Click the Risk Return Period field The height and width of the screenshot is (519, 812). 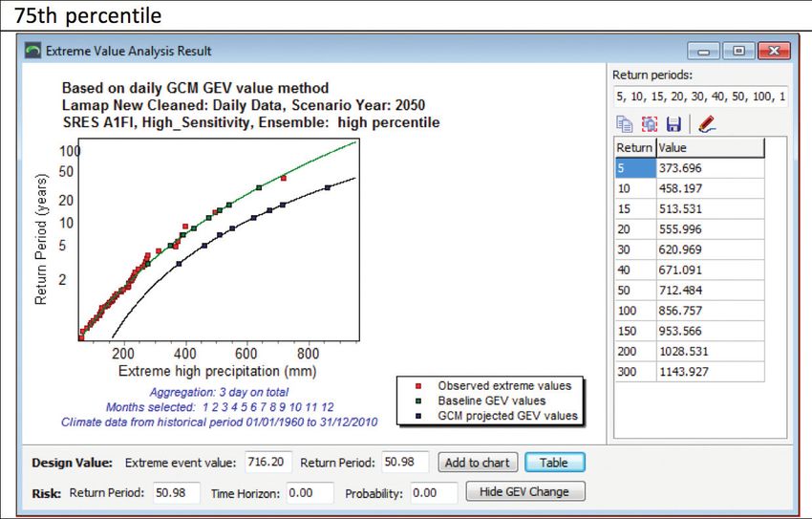point(177,492)
